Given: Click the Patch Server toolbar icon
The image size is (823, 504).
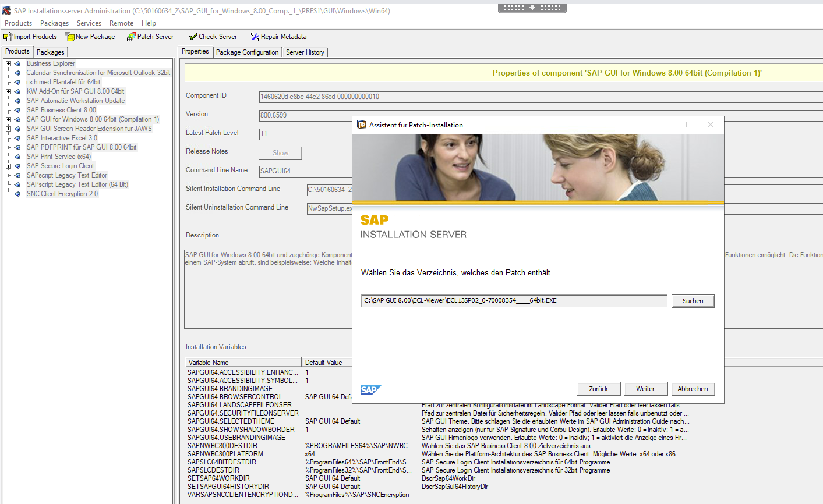Looking at the screenshot, I should coord(131,37).
